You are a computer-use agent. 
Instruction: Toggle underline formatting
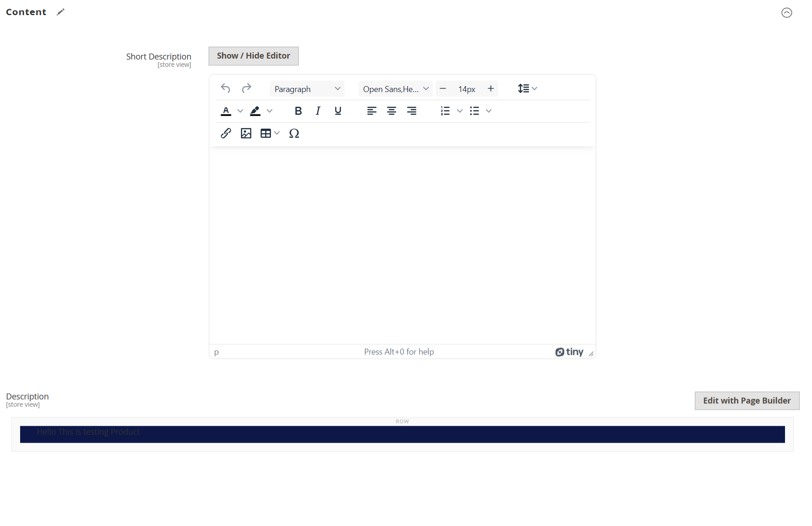coord(338,111)
